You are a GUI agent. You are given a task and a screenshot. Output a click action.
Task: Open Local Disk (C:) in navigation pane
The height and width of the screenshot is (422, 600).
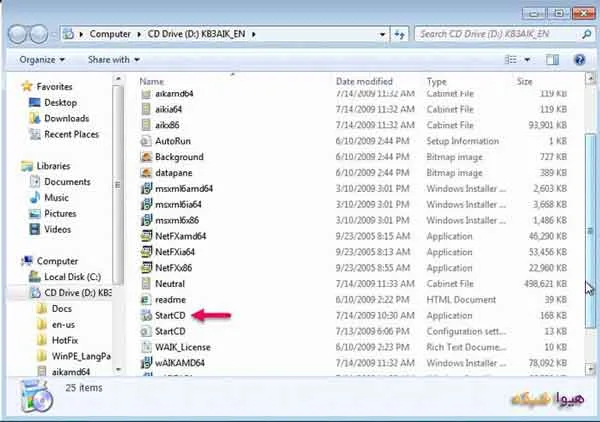tap(73, 277)
